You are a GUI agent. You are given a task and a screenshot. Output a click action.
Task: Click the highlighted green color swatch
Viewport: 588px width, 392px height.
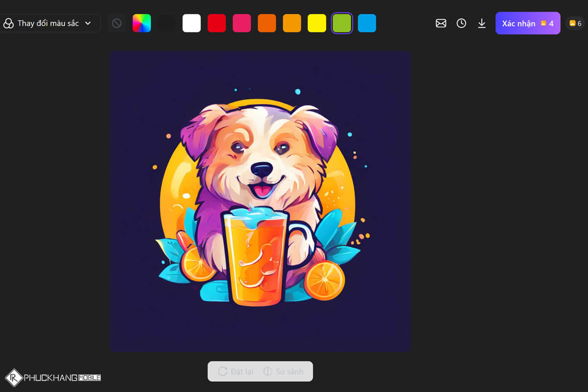[342, 23]
